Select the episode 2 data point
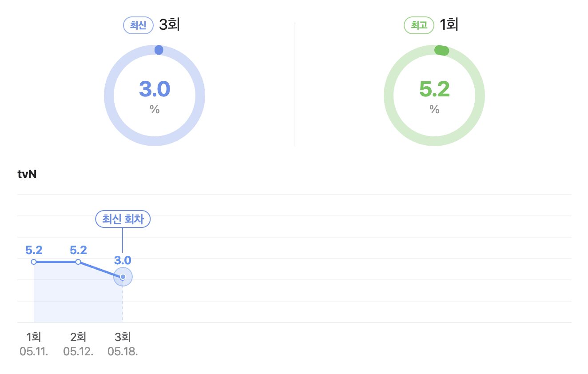588x374 pixels. (x=78, y=262)
